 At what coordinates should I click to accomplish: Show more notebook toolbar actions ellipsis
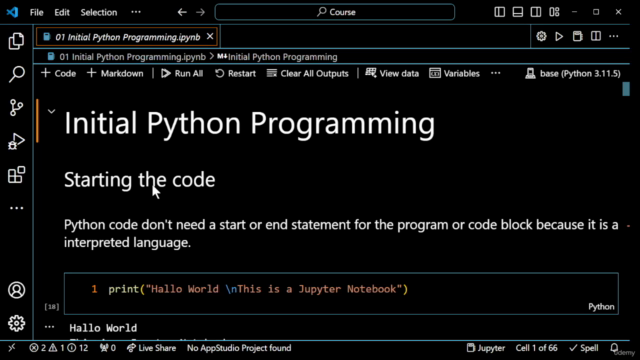tap(496, 73)
